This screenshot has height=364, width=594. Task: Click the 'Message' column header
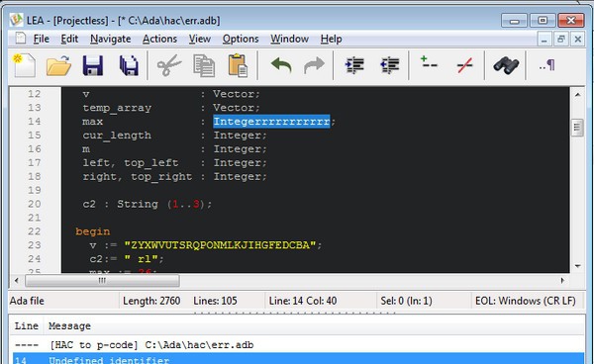69,325
